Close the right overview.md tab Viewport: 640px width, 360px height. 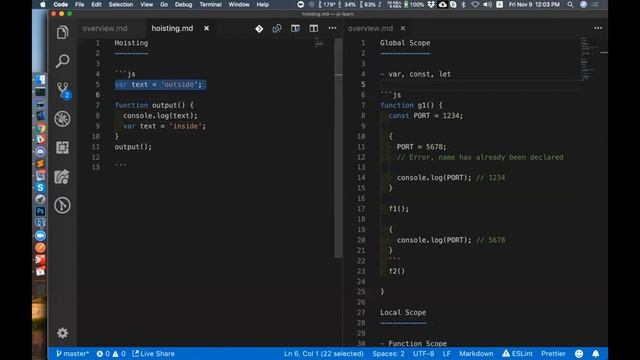(x=403, y=28)
